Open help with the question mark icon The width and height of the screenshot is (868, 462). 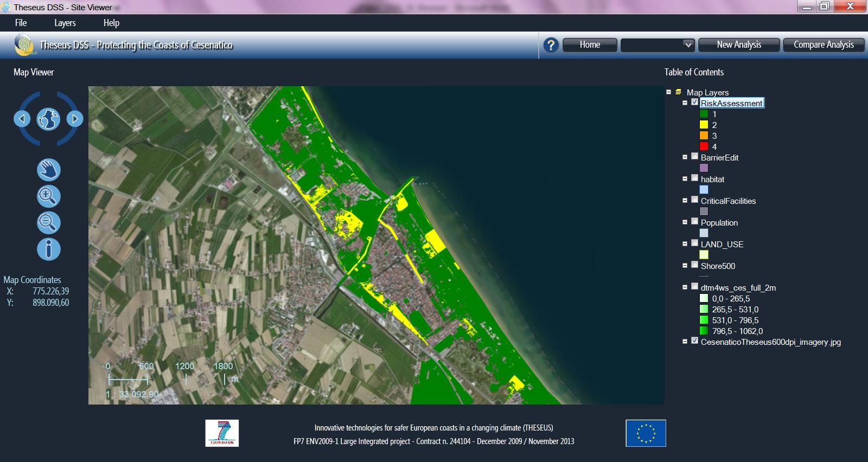(551, 45)
